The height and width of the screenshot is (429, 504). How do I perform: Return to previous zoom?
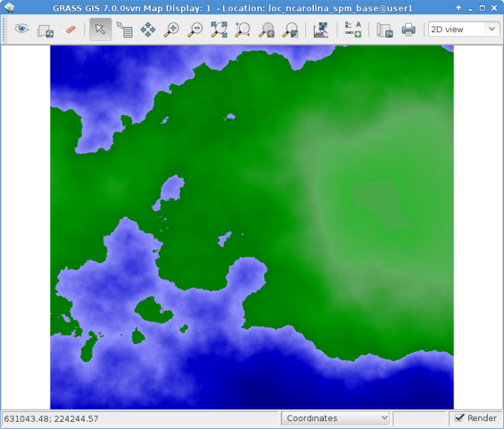coord(267,29)
